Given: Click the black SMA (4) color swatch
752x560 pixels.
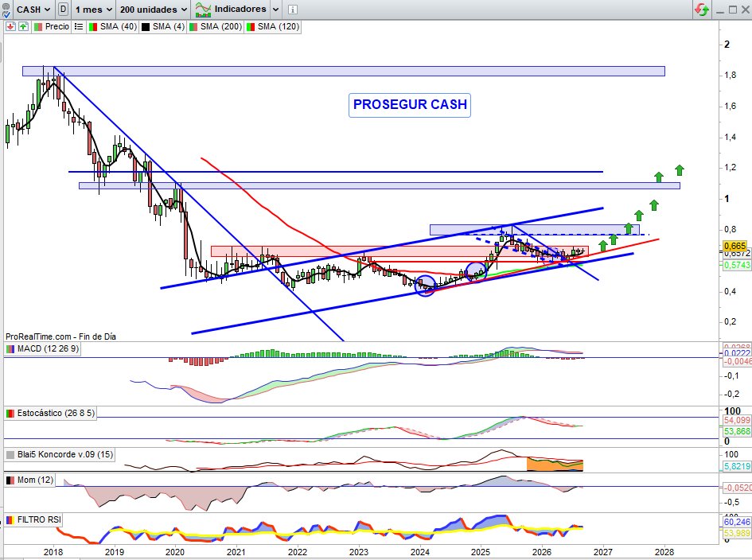Looking at the screenshot, I should point(146,26).
